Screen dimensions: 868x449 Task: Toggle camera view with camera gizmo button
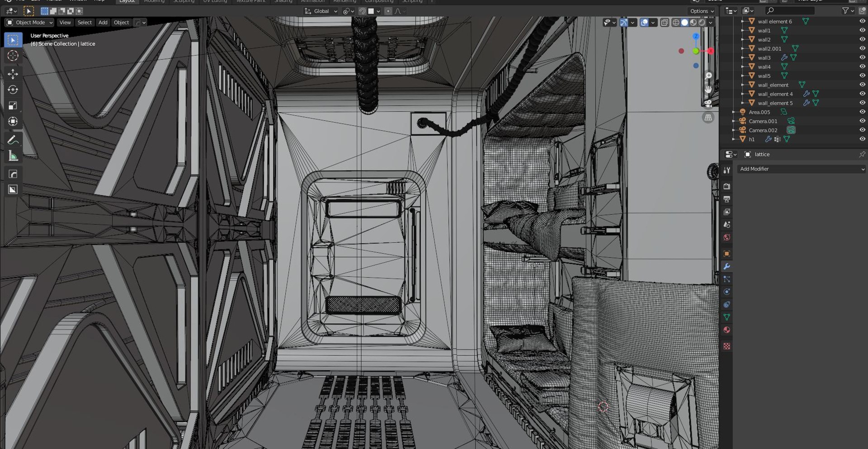click(708, 104)
